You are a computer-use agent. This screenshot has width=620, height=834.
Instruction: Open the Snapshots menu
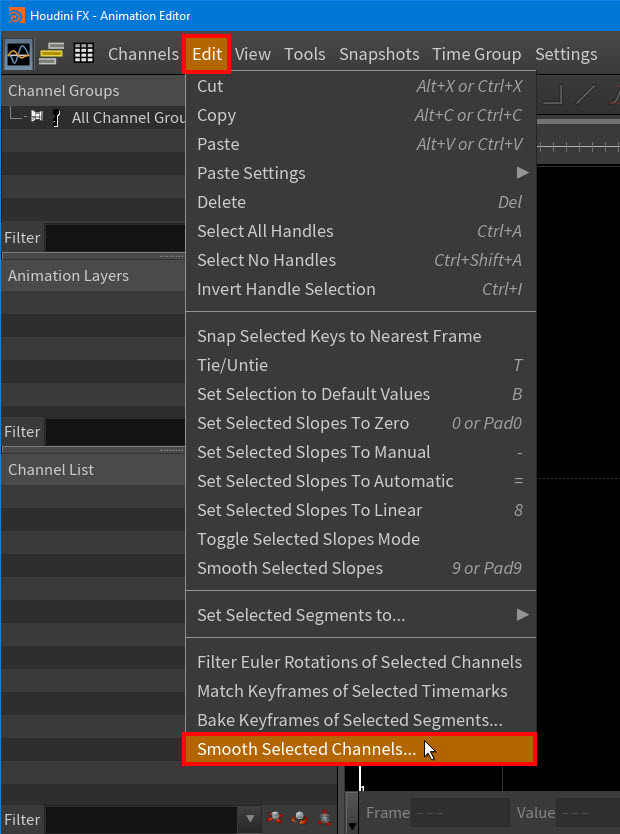click(379, 54)
